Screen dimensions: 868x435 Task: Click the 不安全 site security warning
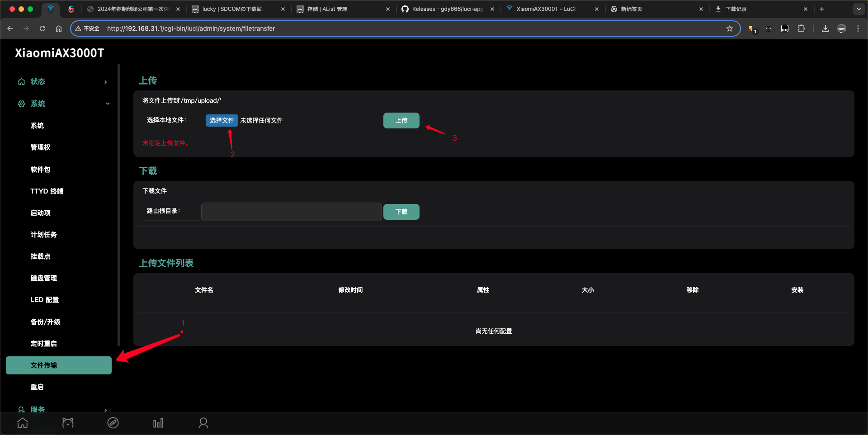87,28
